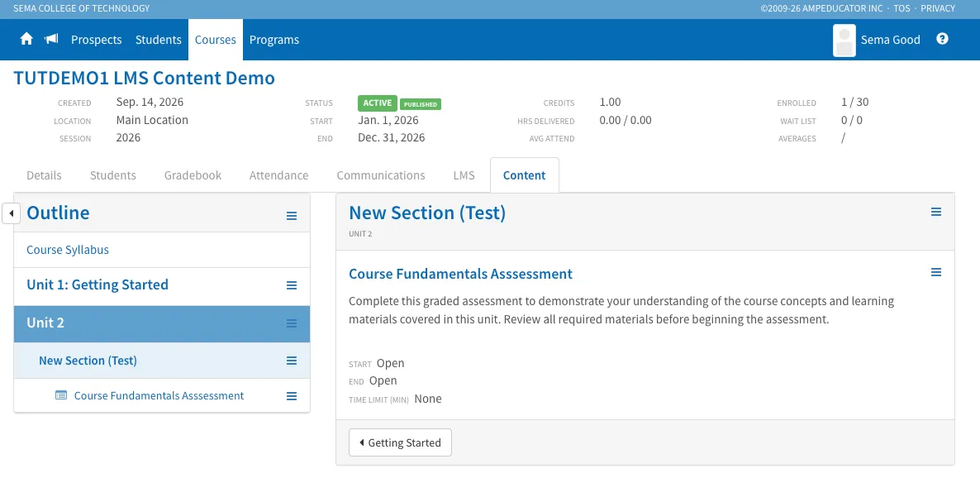Click the Sema Good user name
This screenshot has height=478, width=980.
(x=891, y=40)
